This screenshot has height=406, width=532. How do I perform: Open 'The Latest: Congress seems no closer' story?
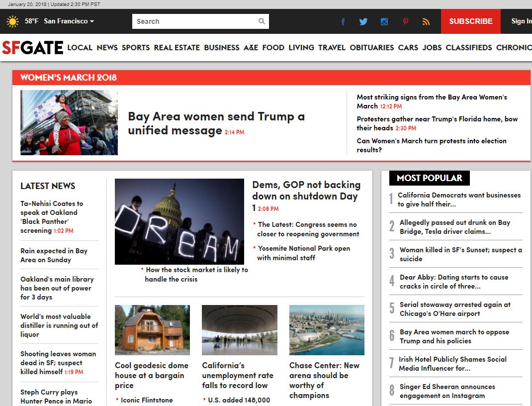click(x=308, y=229)
